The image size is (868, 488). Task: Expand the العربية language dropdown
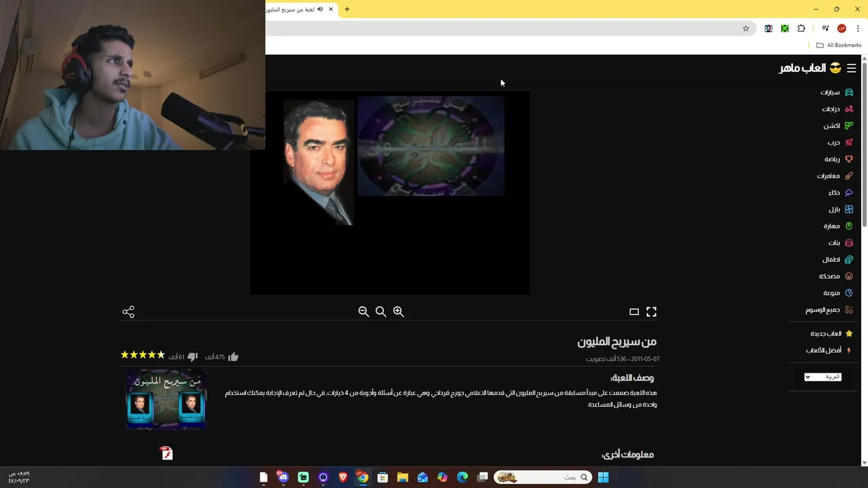click(x=823, y=377)
